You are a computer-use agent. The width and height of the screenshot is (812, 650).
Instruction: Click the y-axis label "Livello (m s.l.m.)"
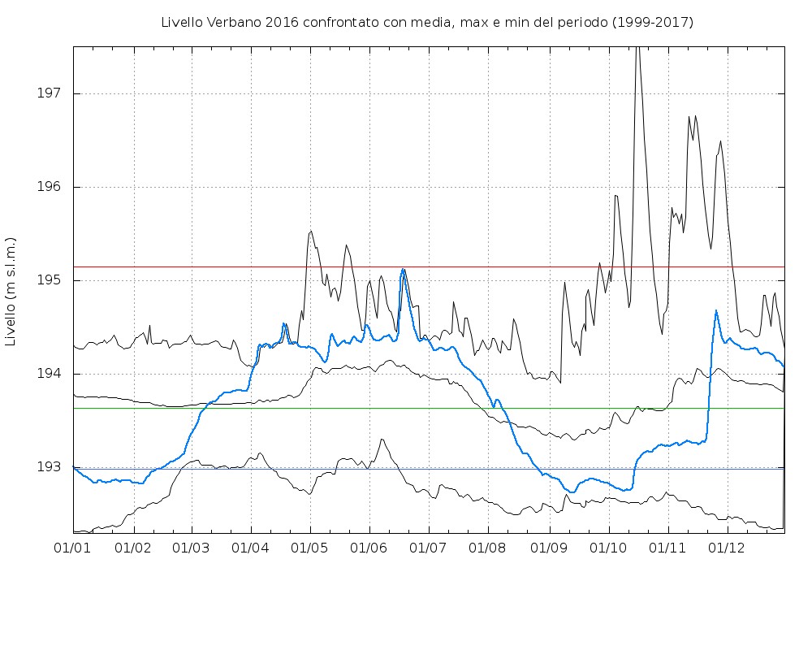(x=11, y=292)
